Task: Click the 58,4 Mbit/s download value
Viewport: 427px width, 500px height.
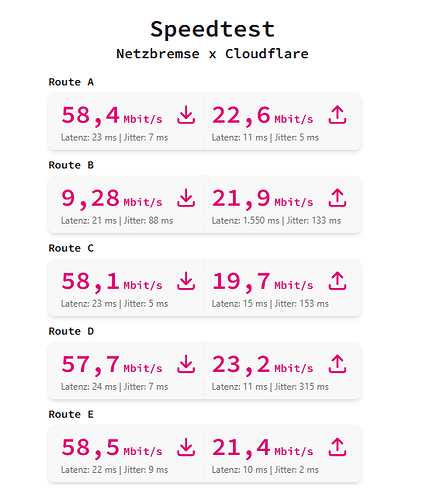Action: tap(112, 116)
